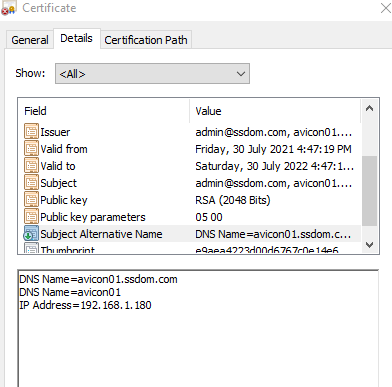The height and width of the screenshot is (387, 392).
Task: Select the Valid from row label
Action: pos(64,149)
